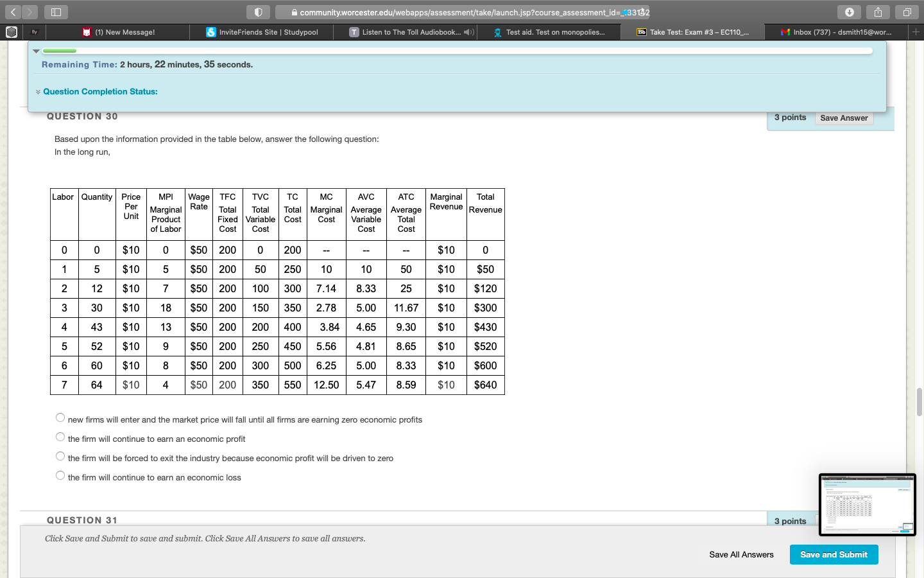Mute audio on Listen to The Toll tab

(x=468, y=32)
